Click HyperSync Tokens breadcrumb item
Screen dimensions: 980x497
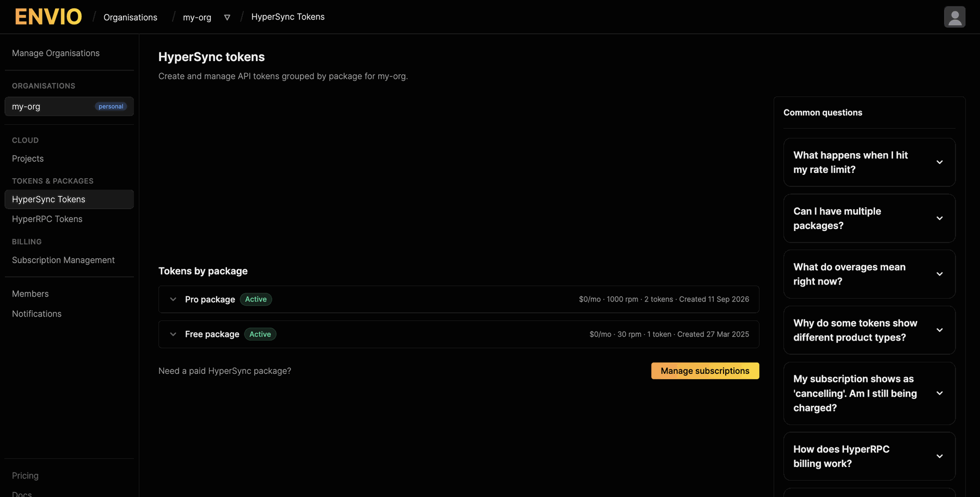pyautogui.click(x=288, y=17)
